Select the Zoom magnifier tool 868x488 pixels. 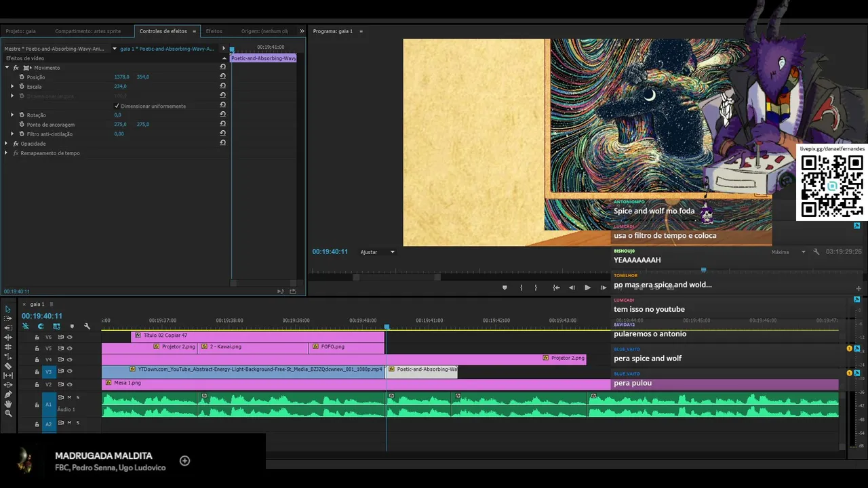pos(8,413)
